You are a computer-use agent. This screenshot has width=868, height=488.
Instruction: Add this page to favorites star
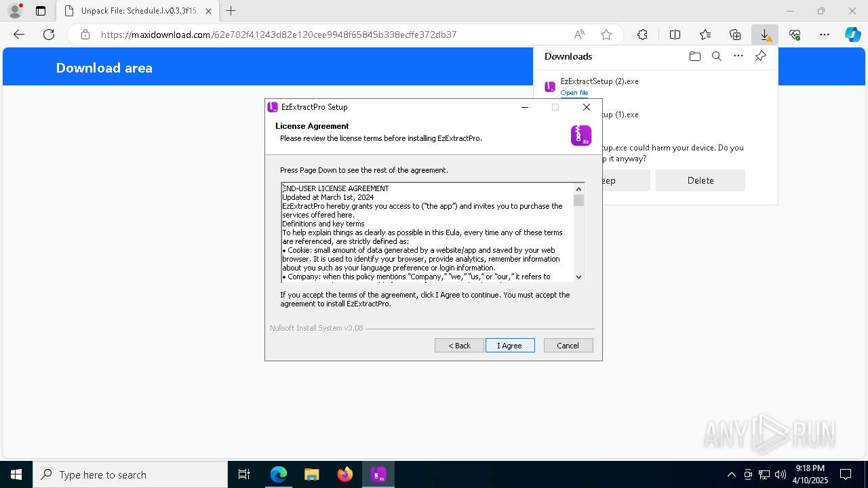(606, 35)
